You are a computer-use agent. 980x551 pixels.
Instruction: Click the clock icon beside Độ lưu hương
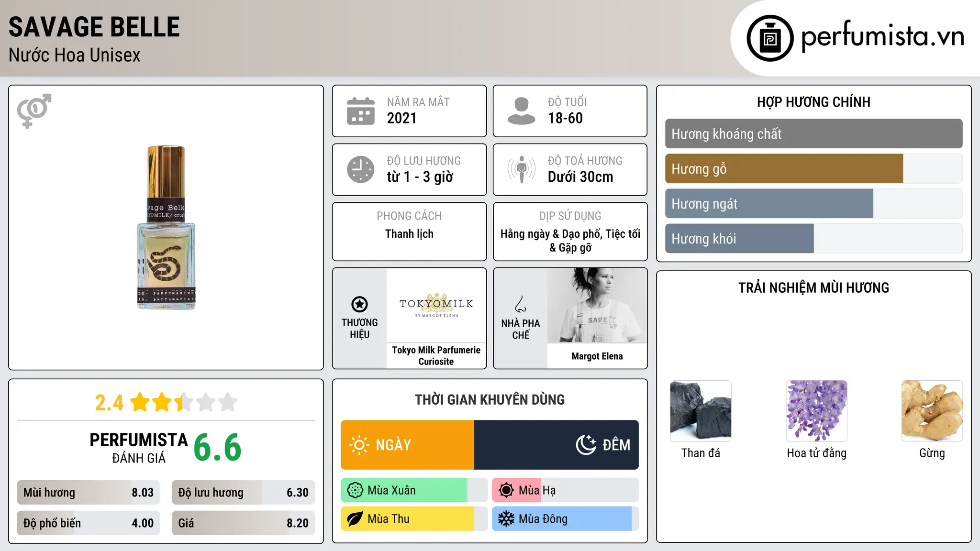(x=361, y=169)
